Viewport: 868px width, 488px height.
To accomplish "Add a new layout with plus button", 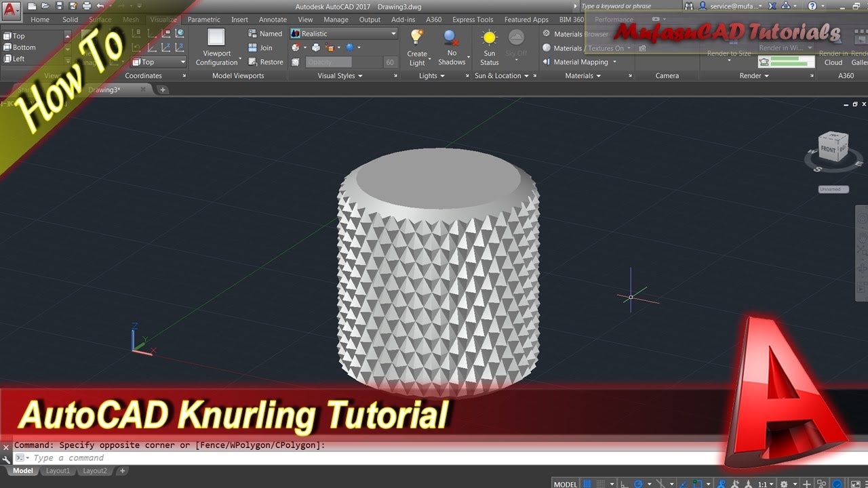I will (x=123, y=470).
